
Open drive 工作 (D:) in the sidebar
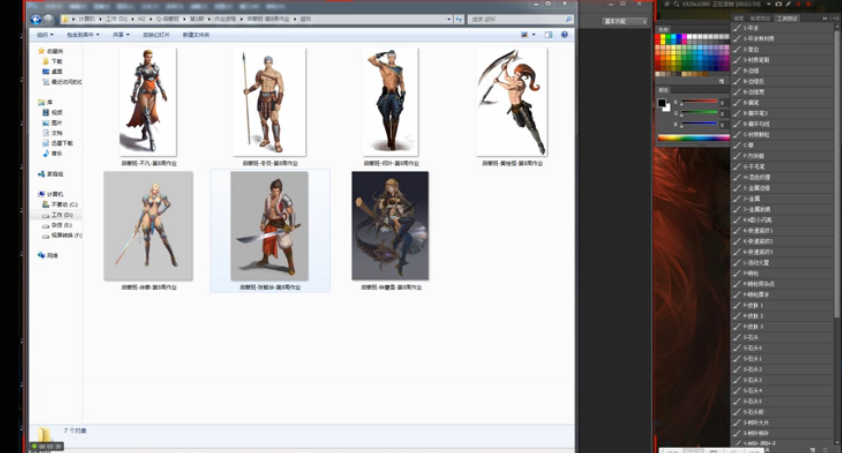click(58, 215)
